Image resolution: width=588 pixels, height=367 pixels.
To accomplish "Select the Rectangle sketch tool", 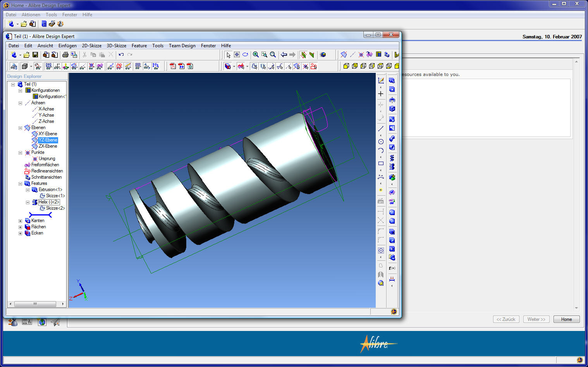I will tap(381, 164).
